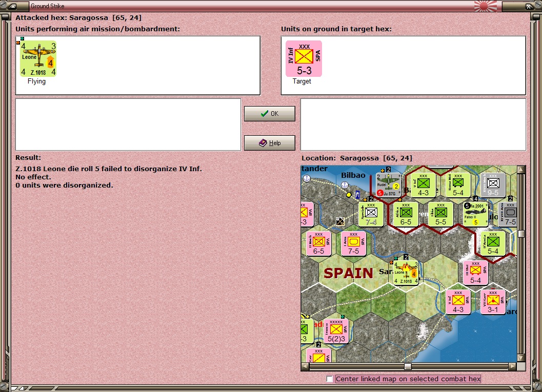Screen dimensions: 542x392
Task: Click the Z.1018 Leone counter over Saragossa on map
Action: pos(406,273)
